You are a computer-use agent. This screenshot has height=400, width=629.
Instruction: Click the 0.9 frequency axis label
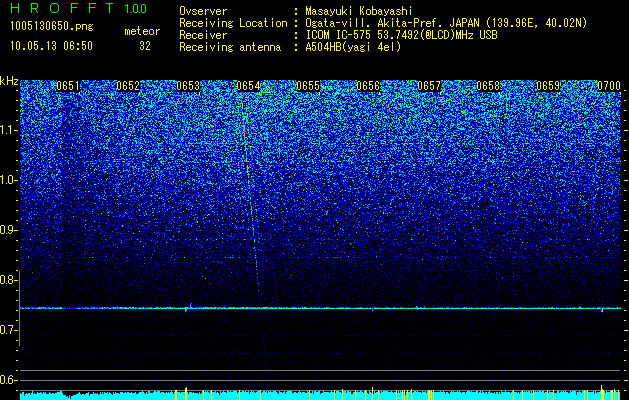(8, 230)
